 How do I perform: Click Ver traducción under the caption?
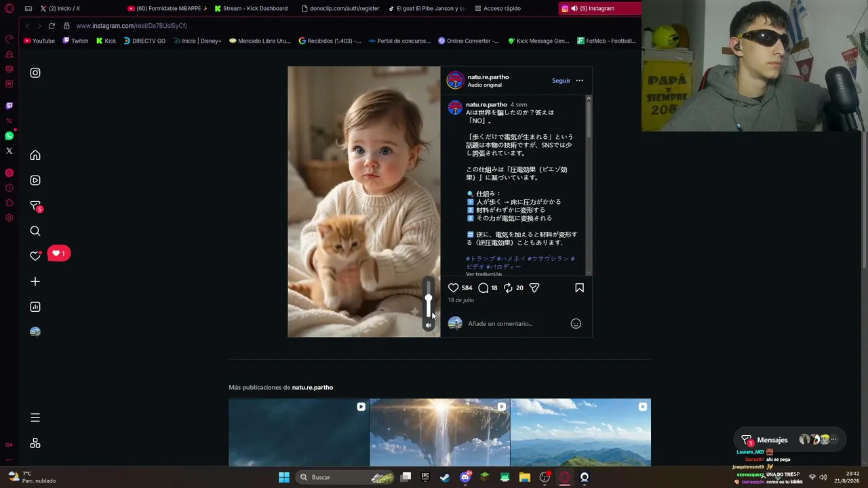[x=484, y=274]
